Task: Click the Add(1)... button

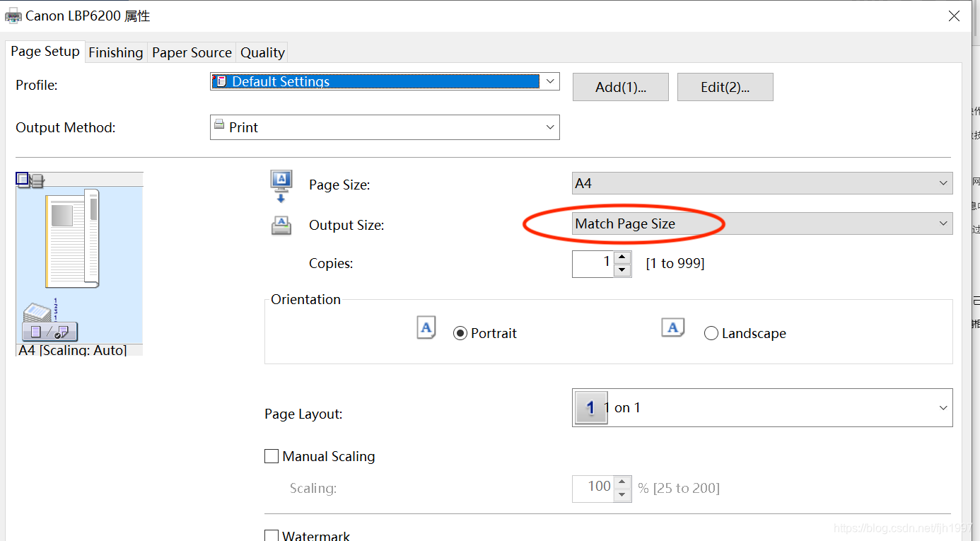Action: pyautogui.click(x=621, y=87)
